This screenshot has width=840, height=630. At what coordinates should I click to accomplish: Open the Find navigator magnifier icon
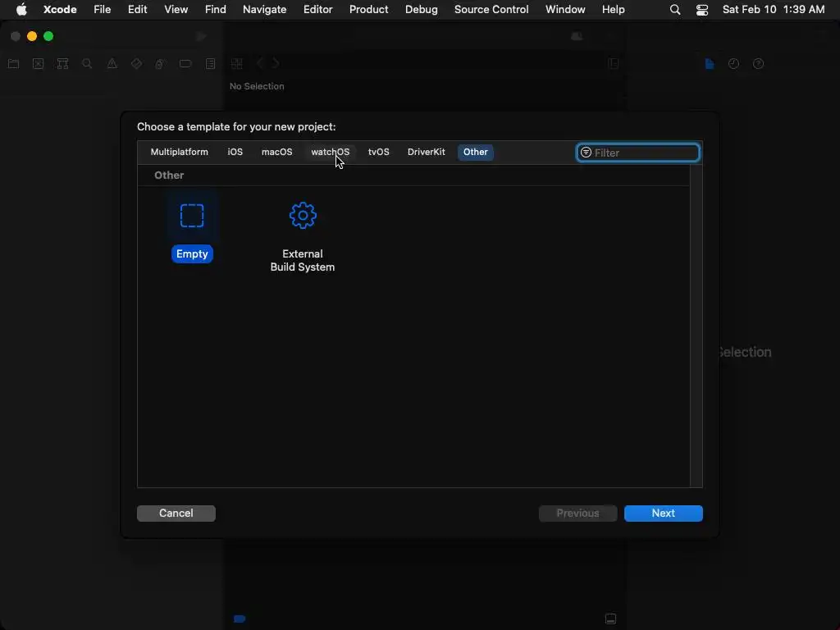pyautogui.click(x=87, y=64)
